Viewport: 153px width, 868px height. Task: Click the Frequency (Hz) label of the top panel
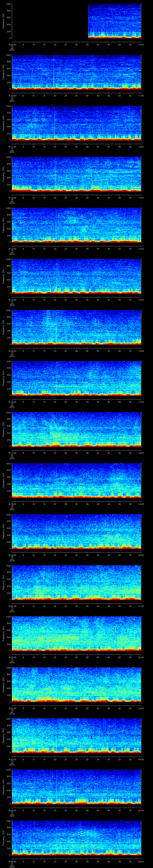click(x=3, y=21)
